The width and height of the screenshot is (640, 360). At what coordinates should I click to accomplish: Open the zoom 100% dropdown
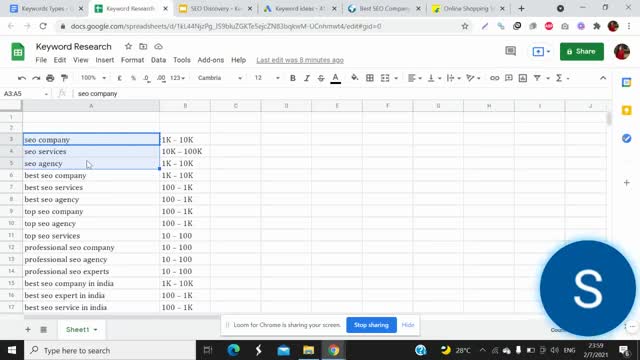pos(93,78)
